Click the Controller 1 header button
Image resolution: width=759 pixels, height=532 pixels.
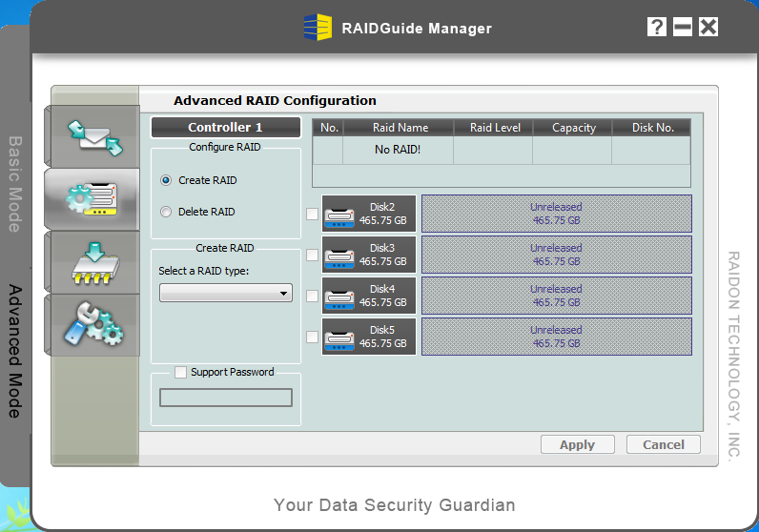pyautogui.click(x=225, y=127)
